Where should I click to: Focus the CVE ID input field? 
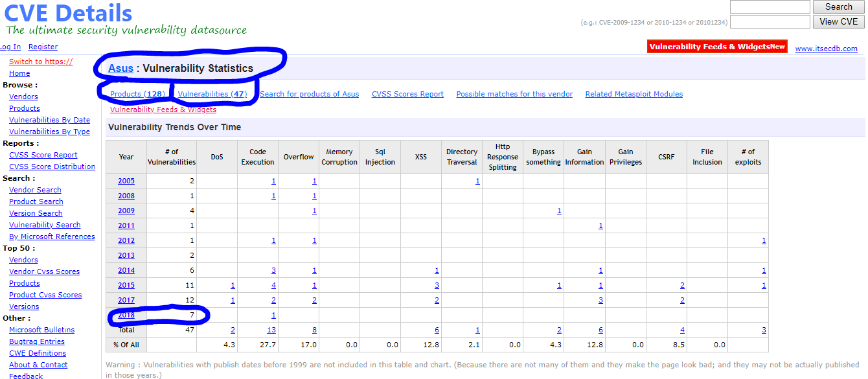tap(770, 21)
